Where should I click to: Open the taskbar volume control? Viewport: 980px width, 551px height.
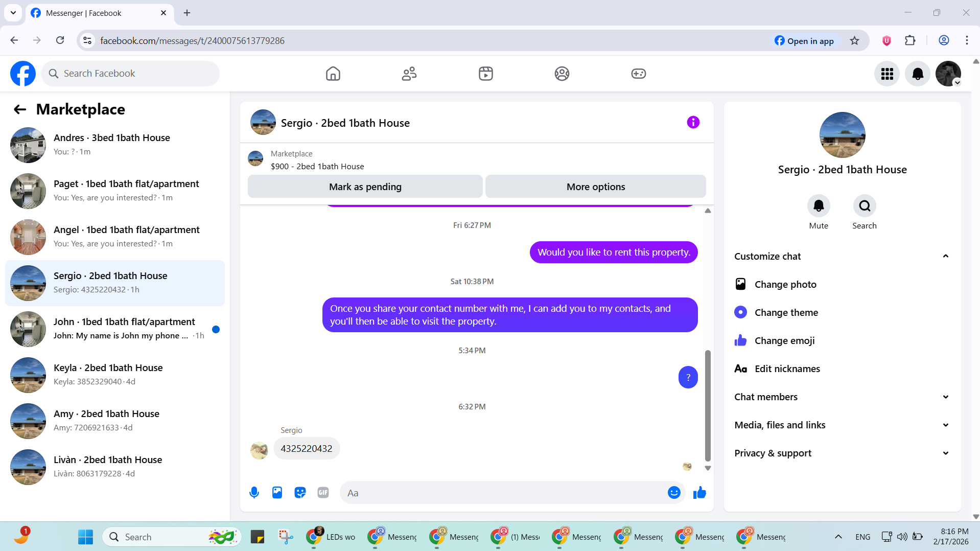tap(902, 537)
